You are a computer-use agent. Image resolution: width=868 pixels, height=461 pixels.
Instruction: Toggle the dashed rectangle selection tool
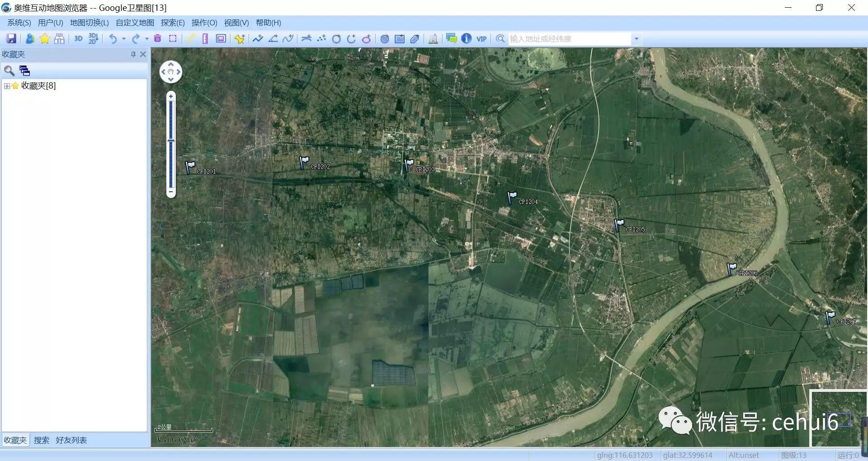(x=173, y=39)
